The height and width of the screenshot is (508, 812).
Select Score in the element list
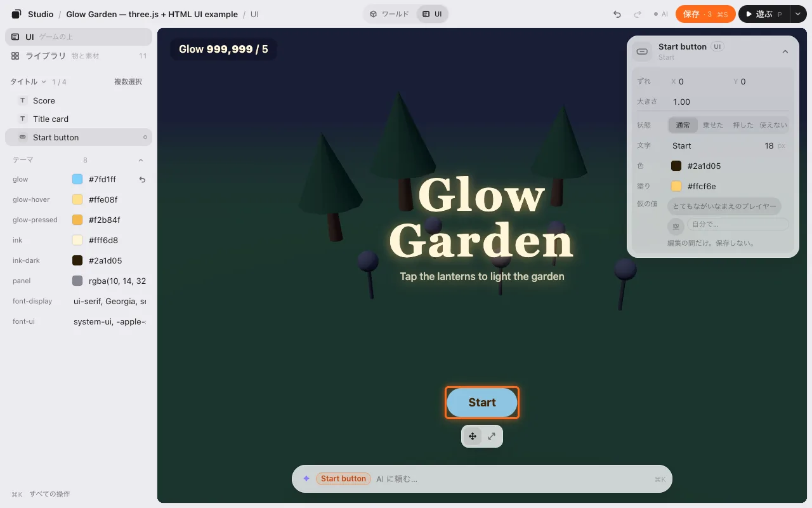coord(79,100)
